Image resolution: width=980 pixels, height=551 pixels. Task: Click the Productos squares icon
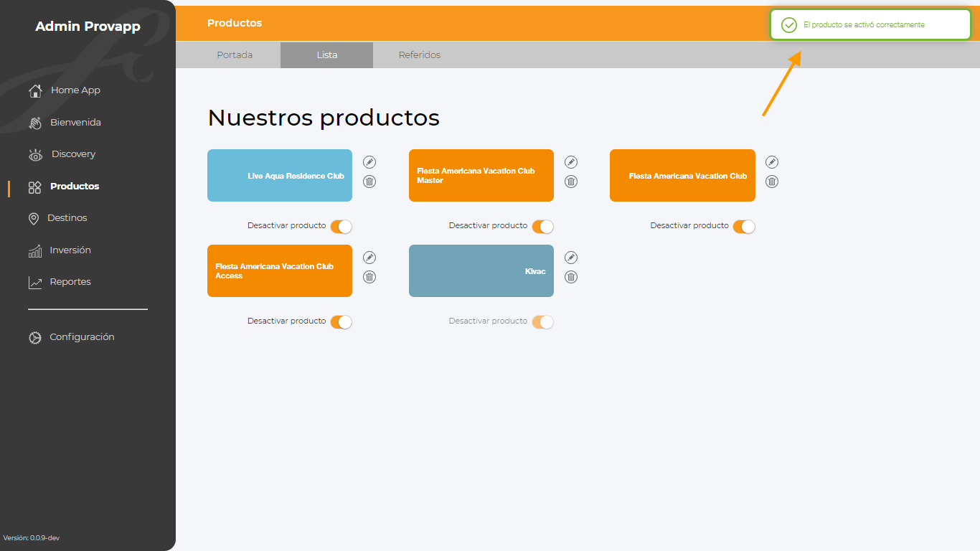35,187
